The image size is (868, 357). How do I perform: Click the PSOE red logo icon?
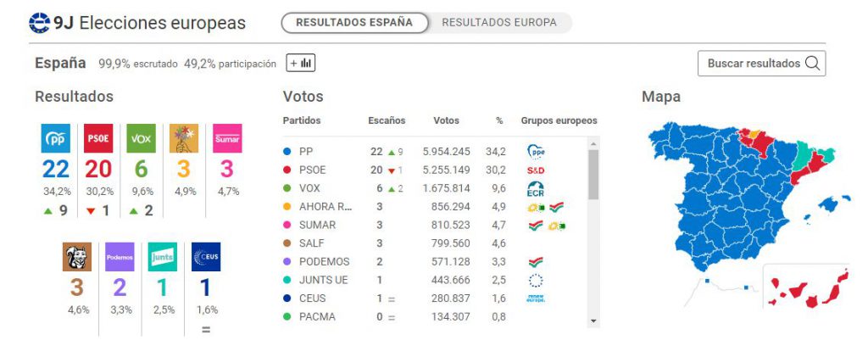point(98,137)
